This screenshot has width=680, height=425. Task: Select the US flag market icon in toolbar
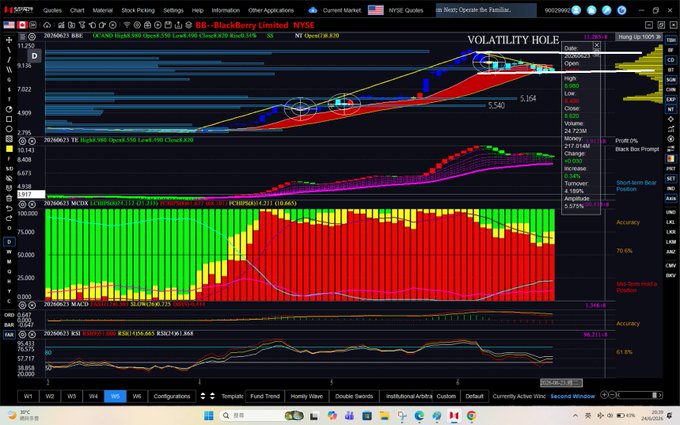pos(9,25)
